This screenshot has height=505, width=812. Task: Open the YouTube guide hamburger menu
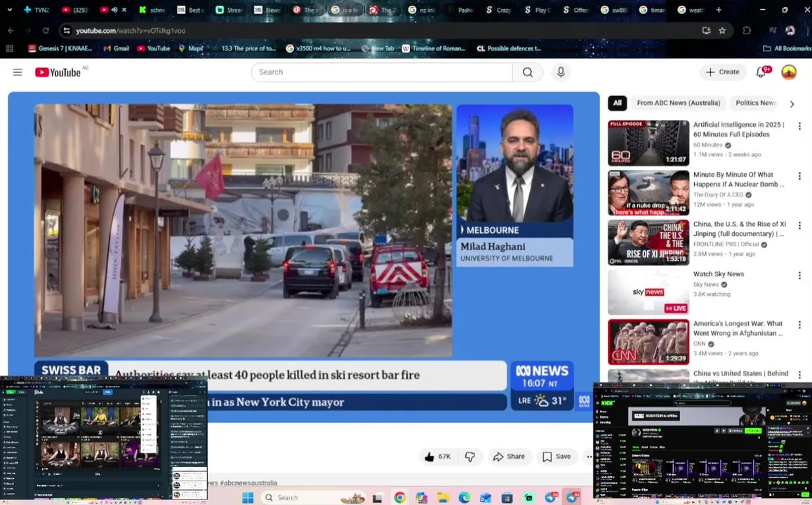(18, 72)
